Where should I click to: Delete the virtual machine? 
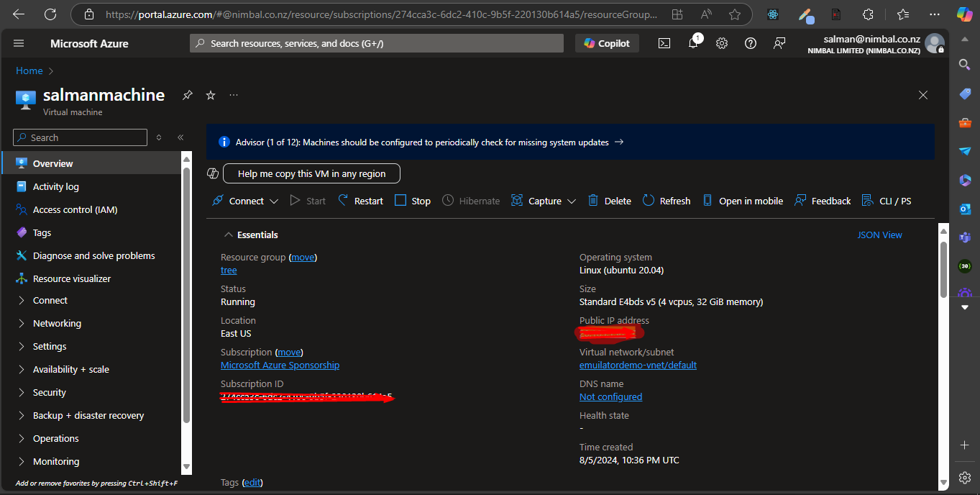coord(609,201)
